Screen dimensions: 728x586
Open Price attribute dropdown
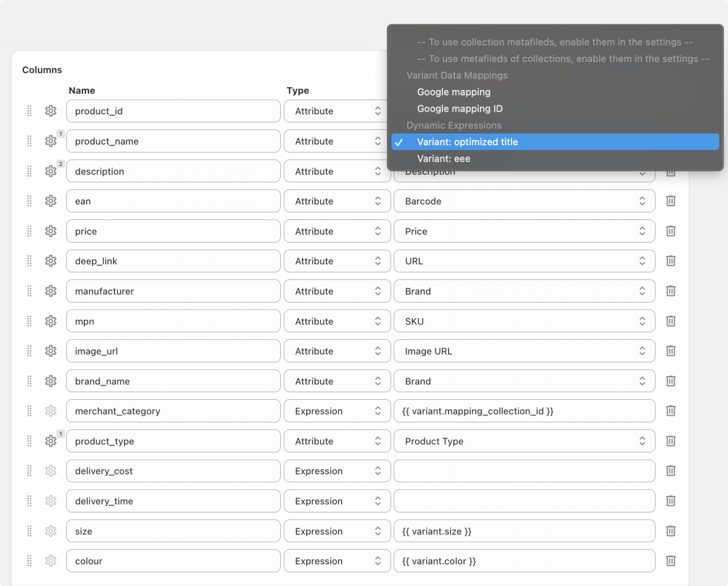tap(524, 231)
